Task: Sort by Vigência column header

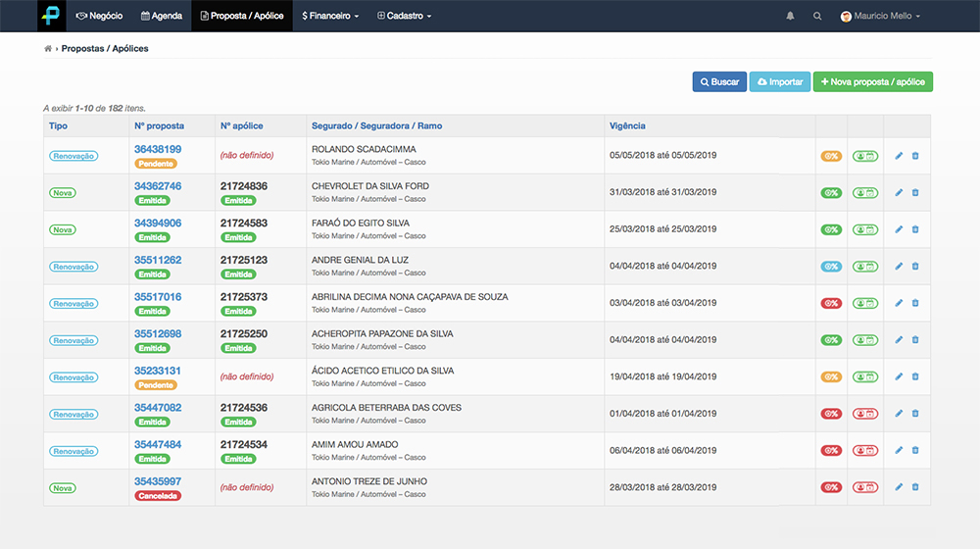Action: pos(627,125)
